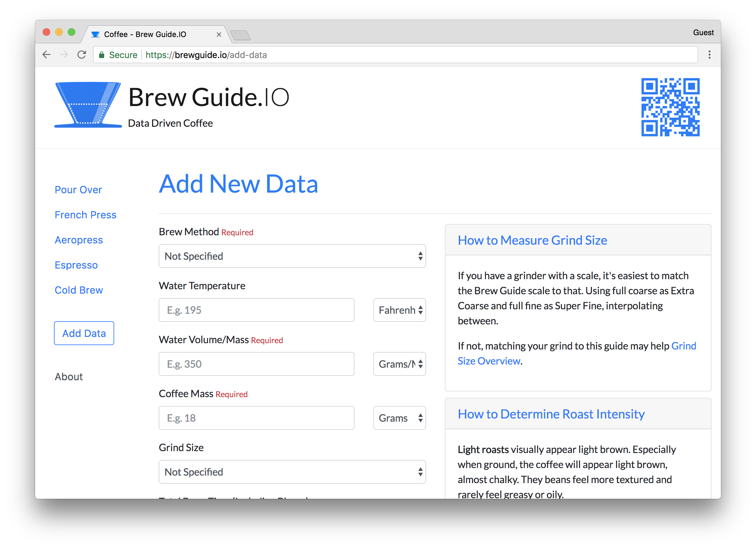This screenshot has height=549, width=756.
Task: Click the page reload icon
Action: 82,54
